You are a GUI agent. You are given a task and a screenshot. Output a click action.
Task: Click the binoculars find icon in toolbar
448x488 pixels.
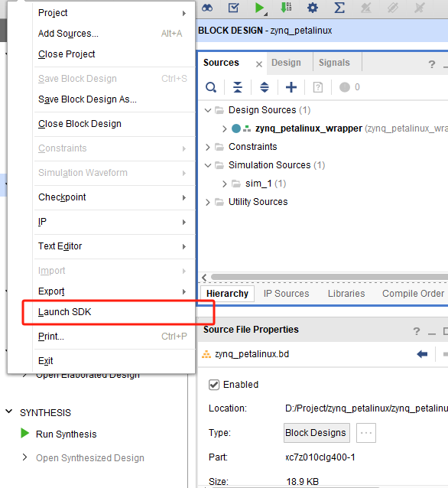coord(207,8)
